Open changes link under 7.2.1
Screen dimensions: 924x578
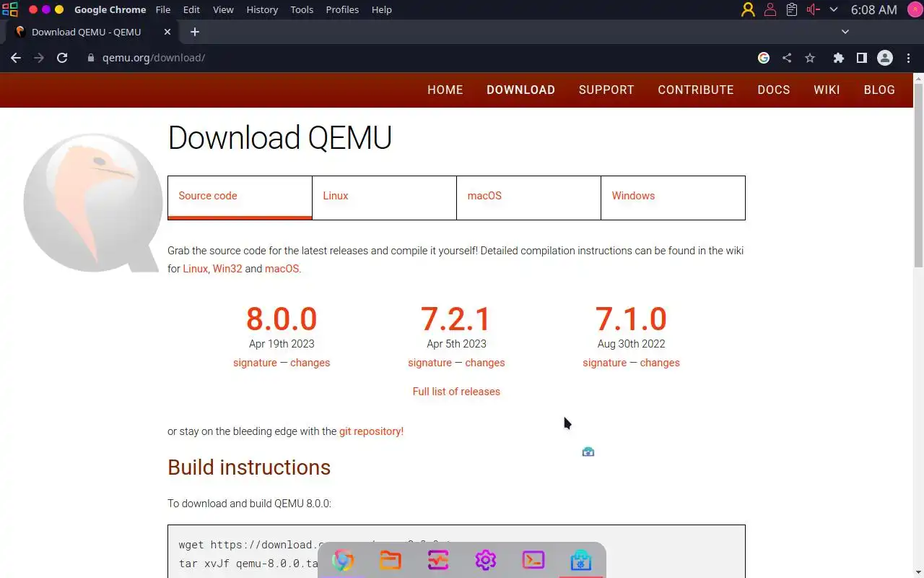point(485,363)
